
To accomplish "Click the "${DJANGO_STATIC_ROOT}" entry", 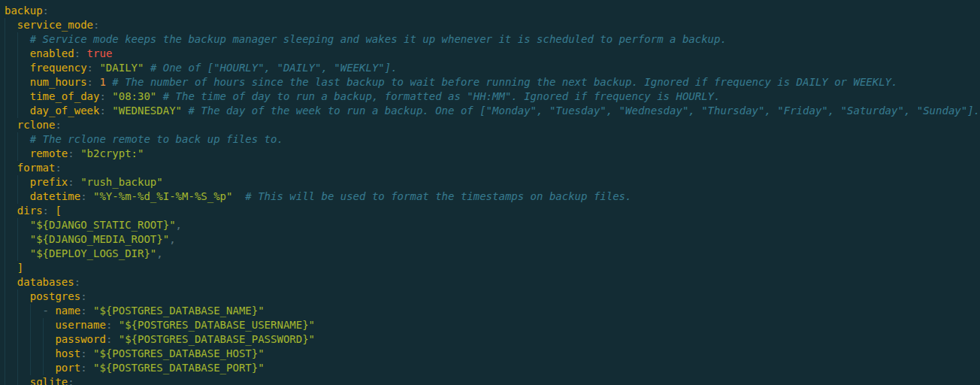I will [105, 225].
